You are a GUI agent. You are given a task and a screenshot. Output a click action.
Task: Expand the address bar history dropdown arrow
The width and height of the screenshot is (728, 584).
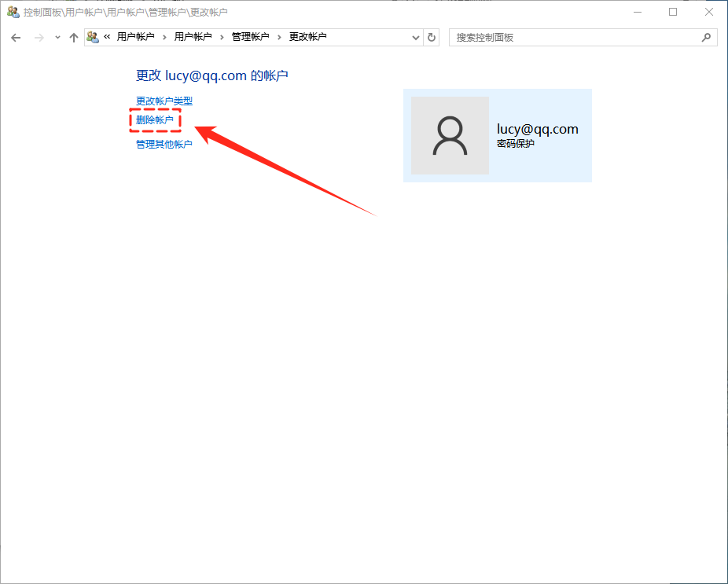point(416,37)
